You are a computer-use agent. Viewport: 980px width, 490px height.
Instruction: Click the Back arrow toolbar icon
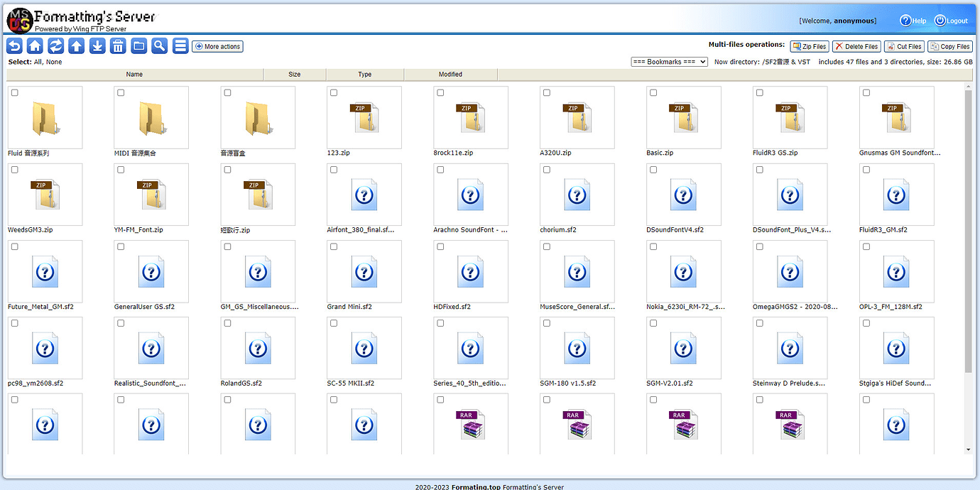coord(14,46)
